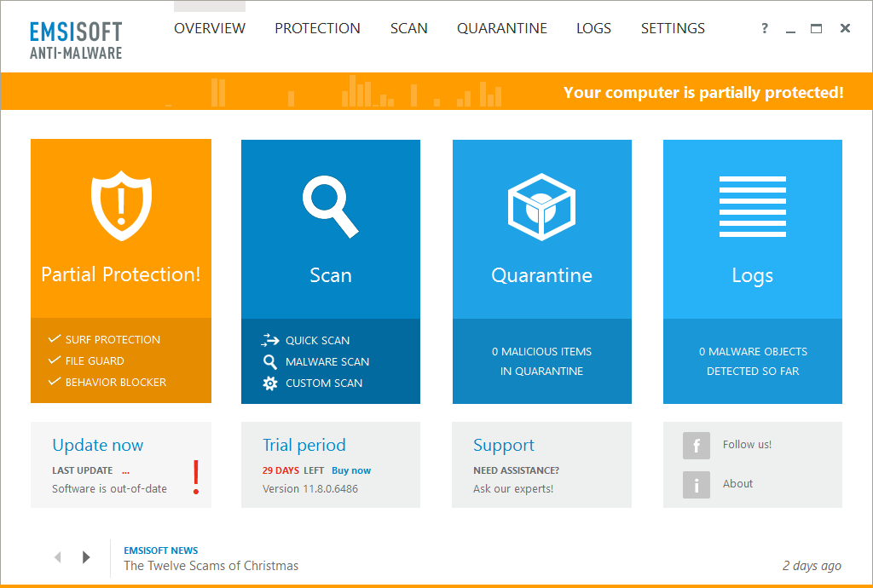873x588 pixels.
Task: Open help with the question mark
Action: (765, 28)
